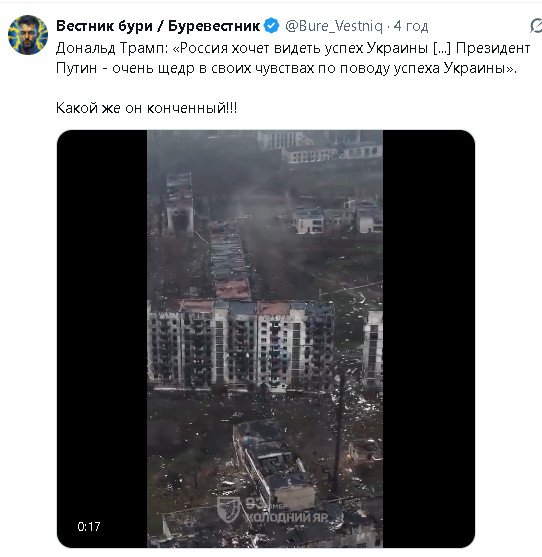Click the black bar right of video frame
The height and width of the screenshot is (557, 542).
[x=429, y=339]
